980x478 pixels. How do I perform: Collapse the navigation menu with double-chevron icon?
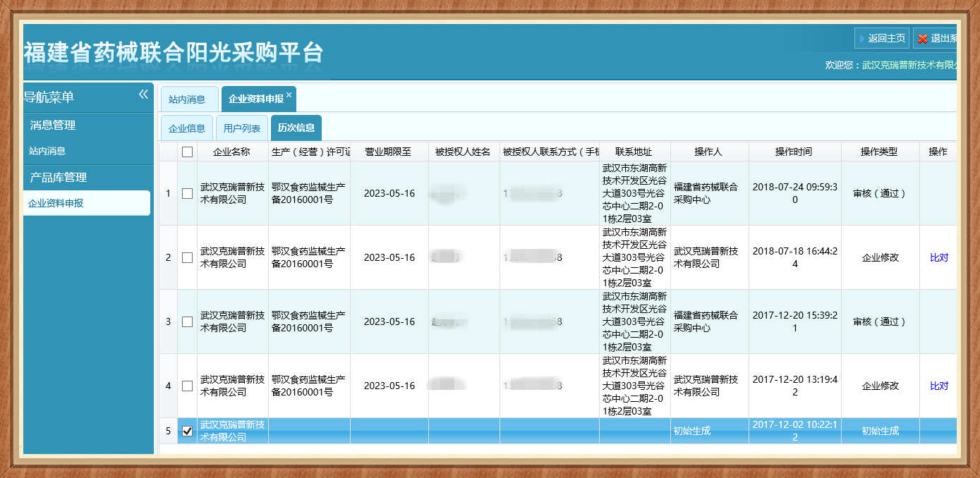tap(143, 94)
